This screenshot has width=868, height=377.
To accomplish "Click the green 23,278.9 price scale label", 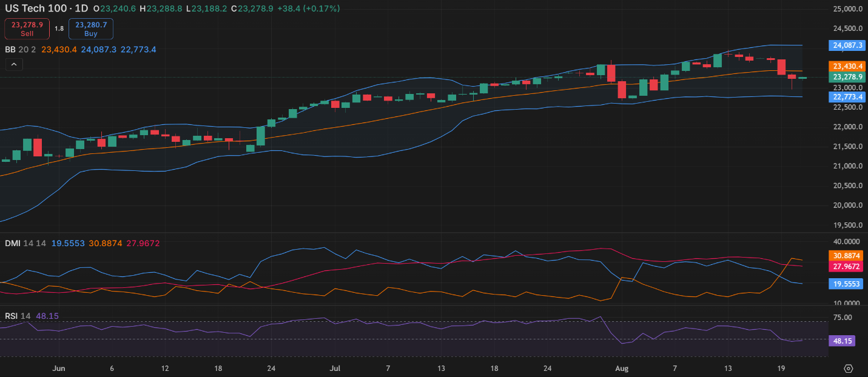I will pyautogui.click(x=847, y=77).
